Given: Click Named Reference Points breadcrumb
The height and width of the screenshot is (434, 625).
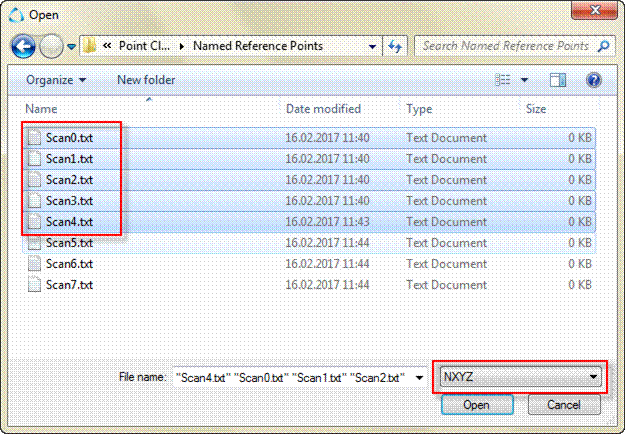Looking at the screenshot, I should pos(258,46).
